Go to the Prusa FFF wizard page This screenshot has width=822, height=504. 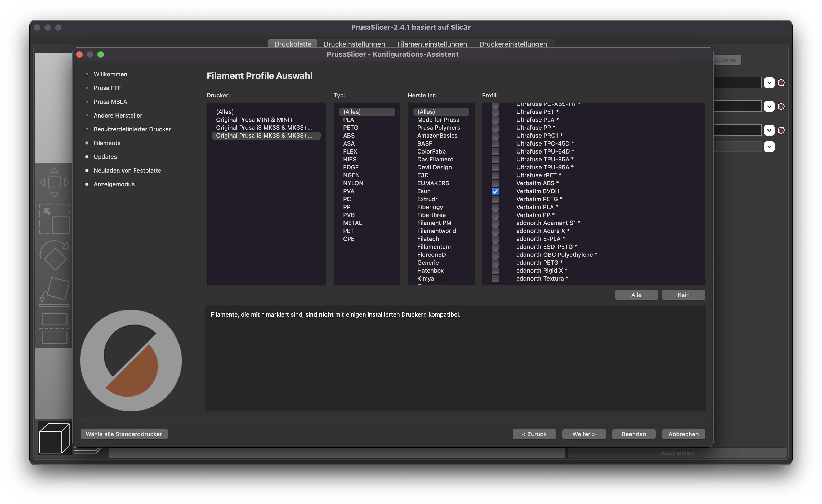[x=107, y=88]
